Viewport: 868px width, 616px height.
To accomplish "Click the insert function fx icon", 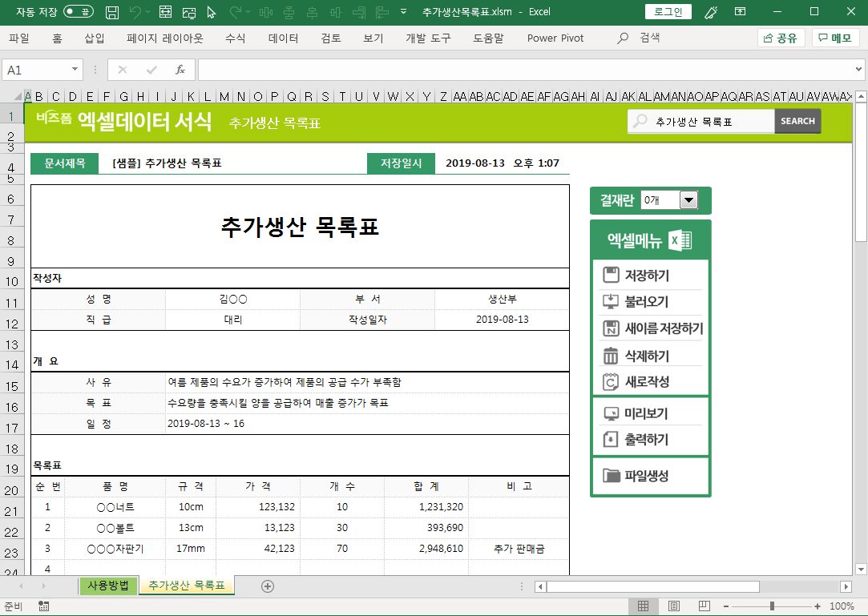I will tap(180, 70).
